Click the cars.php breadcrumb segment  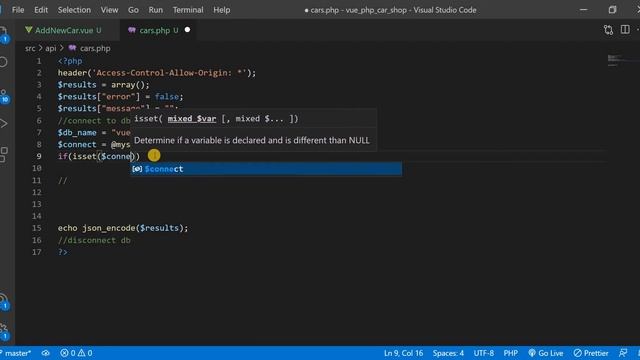click(95, 48)
